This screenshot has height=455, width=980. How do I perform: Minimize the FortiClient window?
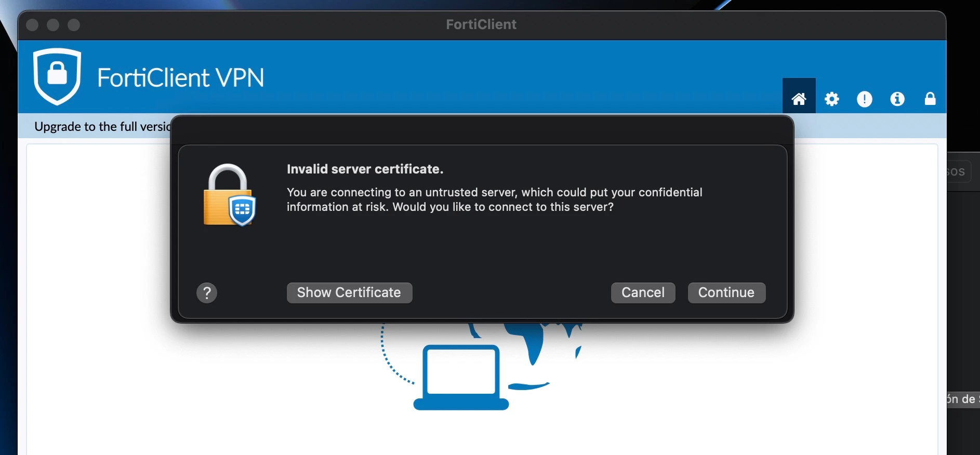[x=53, y=25]
